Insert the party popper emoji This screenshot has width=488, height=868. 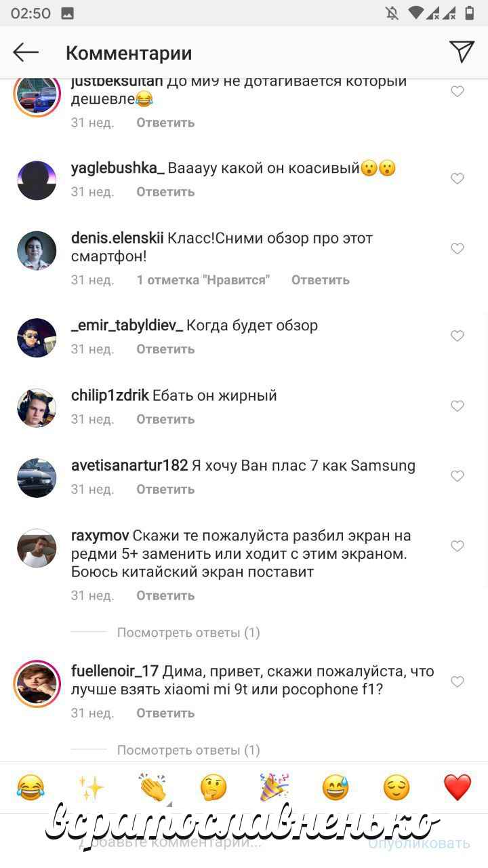pos(274,787)
